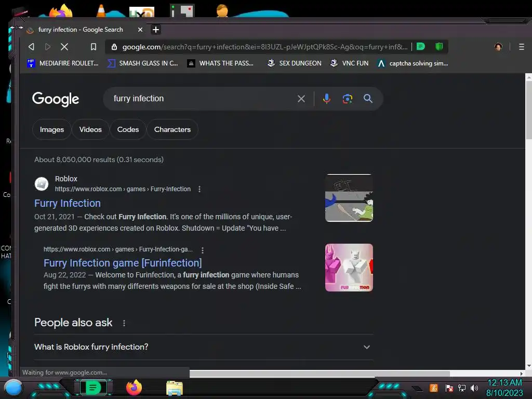Open the SMASH GLASS IN C... bookmark
532x399 pixels.
tap(142, 63)
